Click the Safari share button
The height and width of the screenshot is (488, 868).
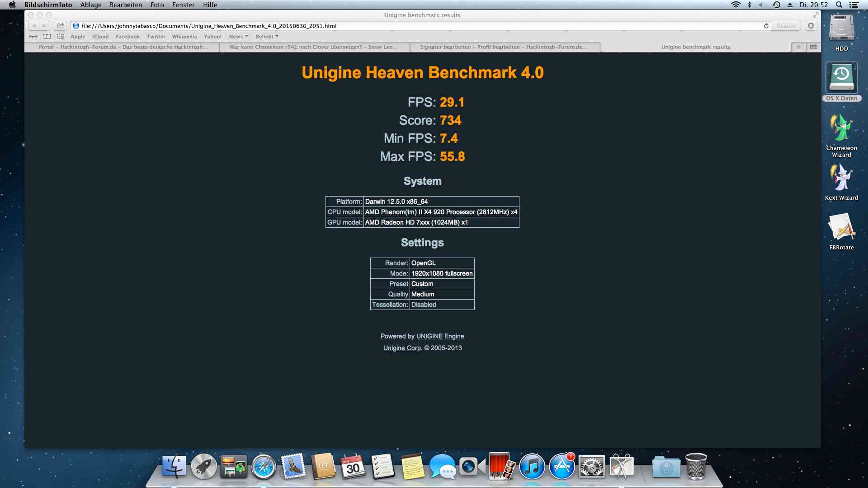click(61, 26)
